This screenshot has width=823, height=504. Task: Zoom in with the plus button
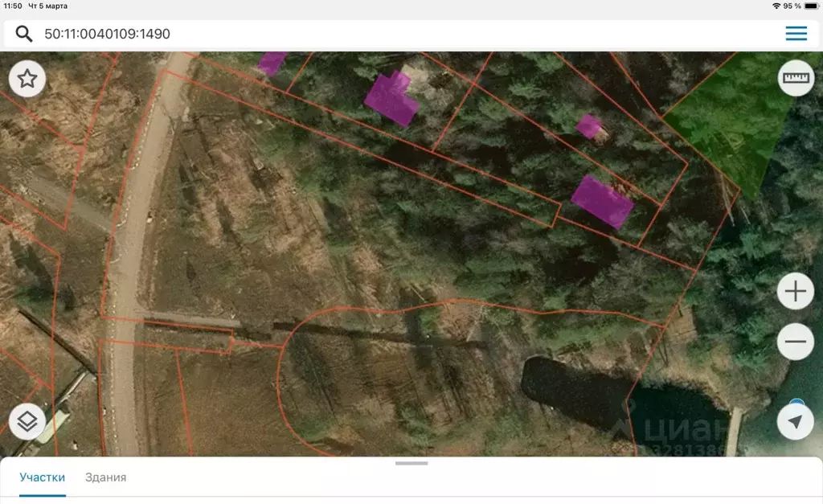coord(796,291)
